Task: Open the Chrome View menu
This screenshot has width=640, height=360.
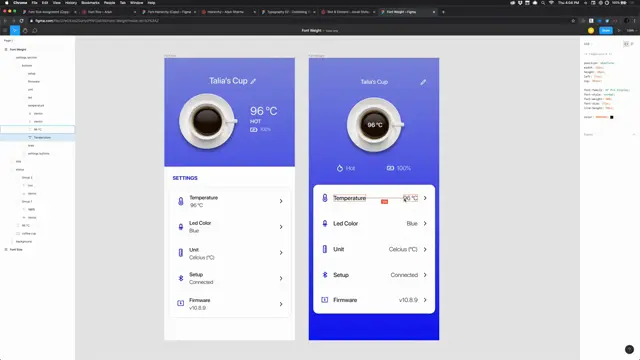Action: coord(57,2)
